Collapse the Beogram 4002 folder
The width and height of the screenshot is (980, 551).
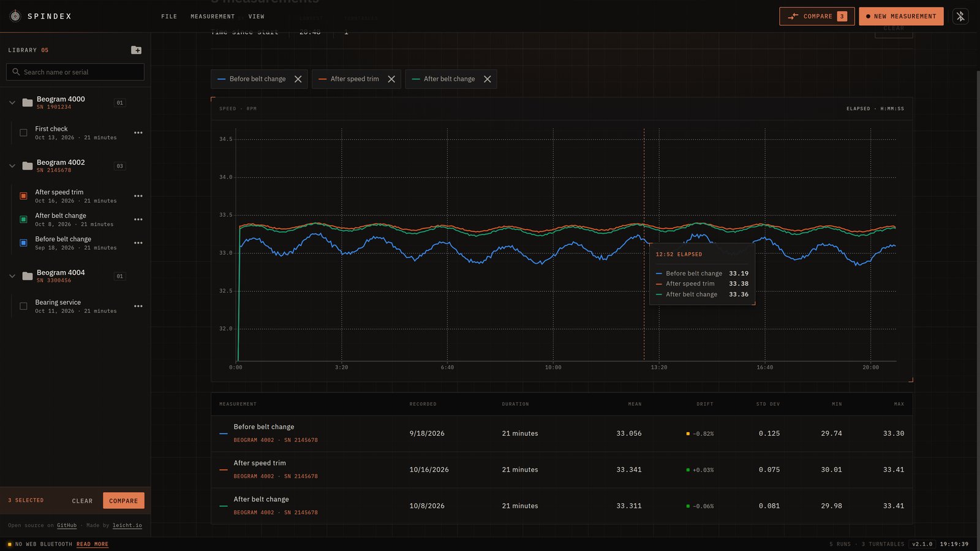[x=12, y=166]
